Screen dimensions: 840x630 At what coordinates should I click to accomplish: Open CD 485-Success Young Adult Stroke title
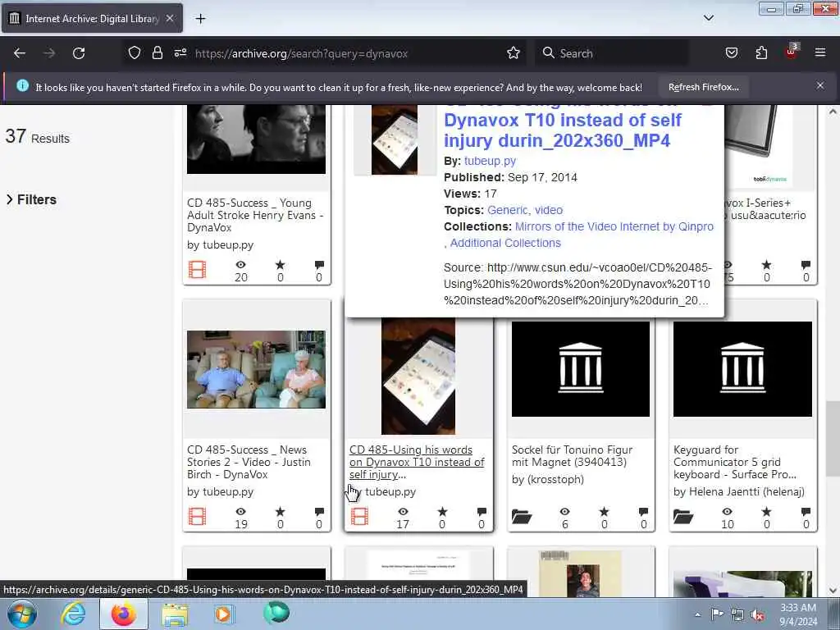pos(256,216)
